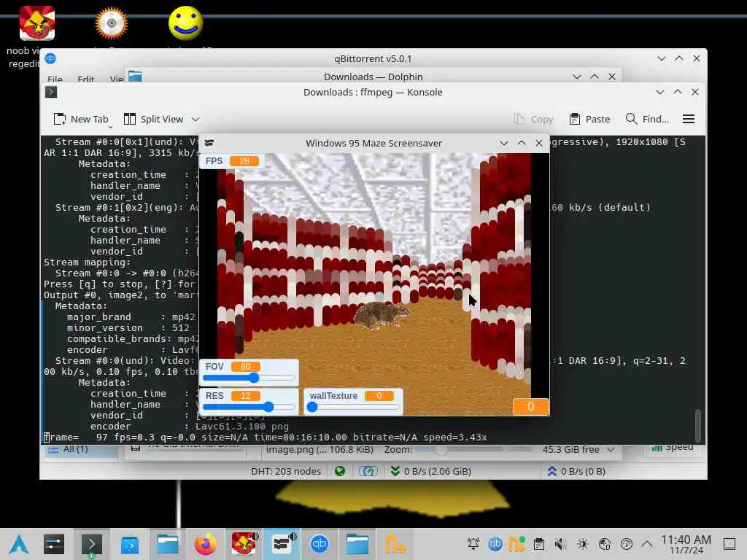Open clipboard in system tray
The height and width of the screenshot is (560, 747).
(x=539, y=544)
